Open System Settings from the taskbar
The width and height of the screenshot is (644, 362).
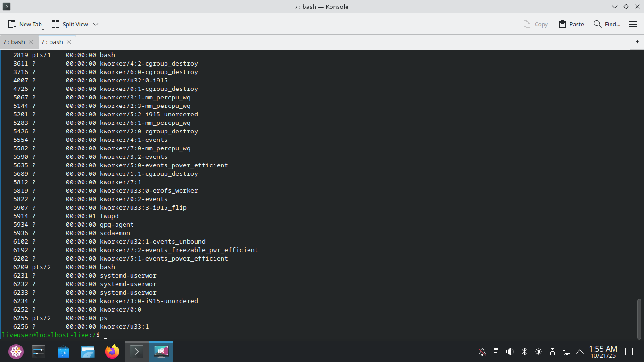click(39, 352)
